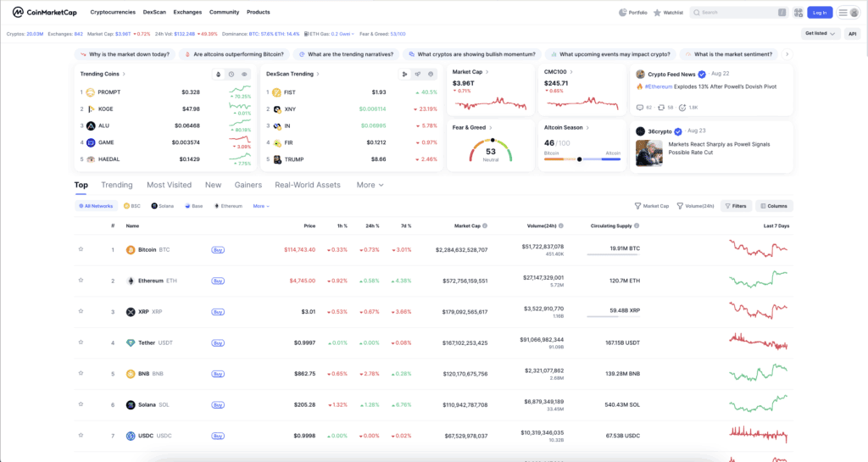Star Solana to add to watchlist
The height and width of the screenshot is (462, 868).
[x=81, y=404]
